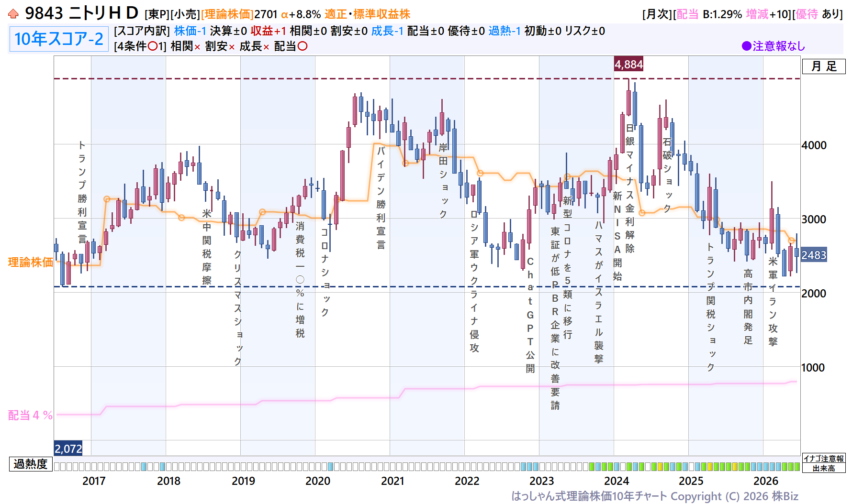This screenshot has height=504, width=852.
Task: Click the トランプ勝利宣言 event annotation
Action: [x=82, y=192]
